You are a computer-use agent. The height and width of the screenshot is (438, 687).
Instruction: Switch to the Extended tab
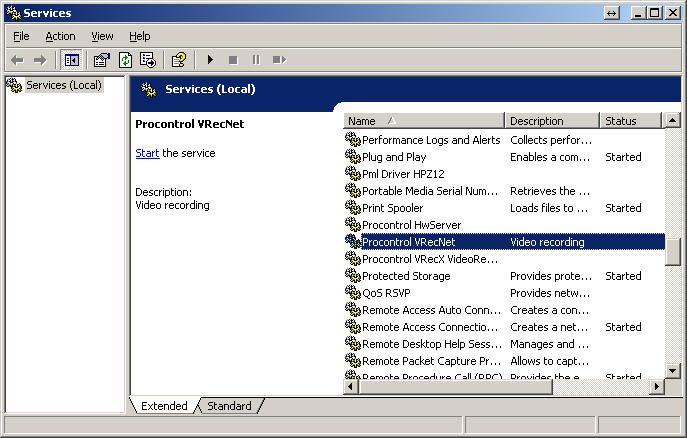coord(164,406)
